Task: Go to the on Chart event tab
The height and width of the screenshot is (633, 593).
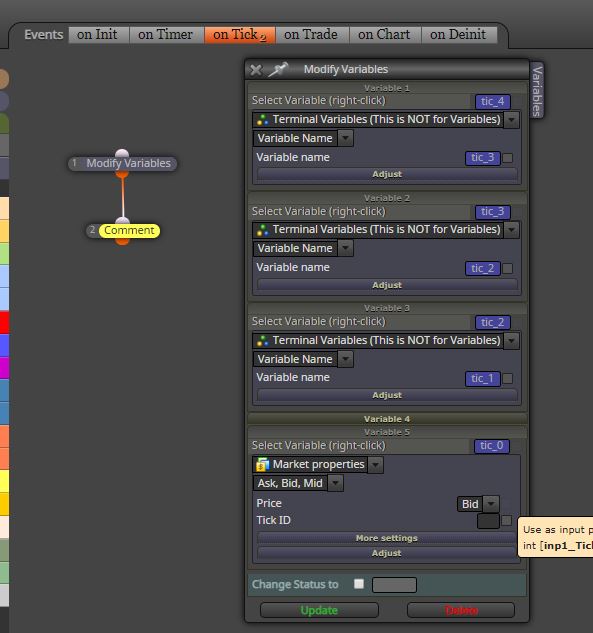Action: [x=385, y=35]
